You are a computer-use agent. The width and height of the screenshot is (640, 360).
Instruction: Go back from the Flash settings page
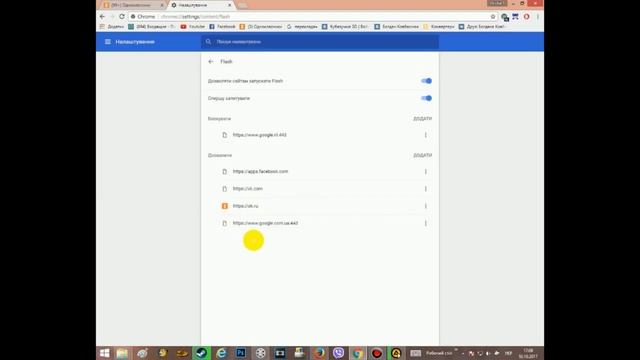(x=211, y=62)
